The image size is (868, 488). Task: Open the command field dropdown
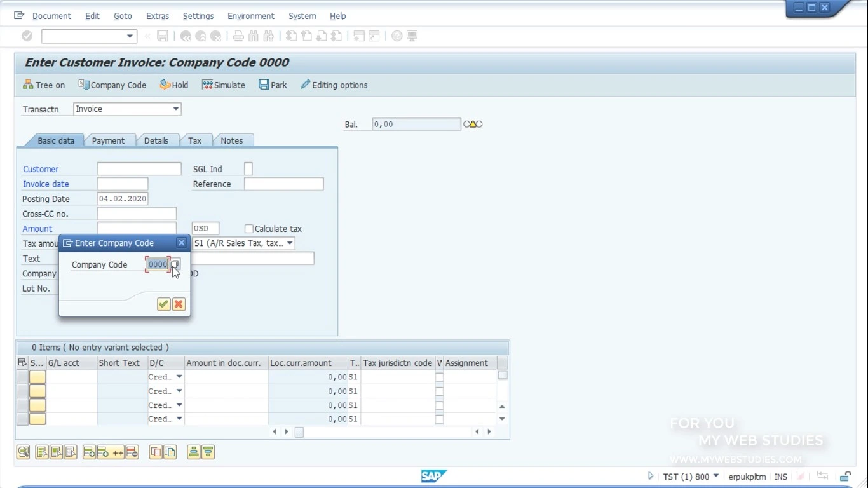click(130, 36)
